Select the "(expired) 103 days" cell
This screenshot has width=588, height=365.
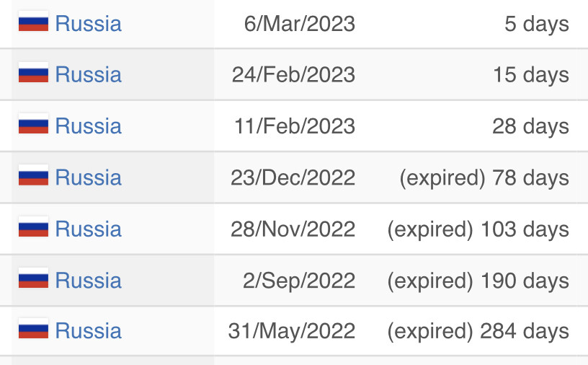pos(478,229)
